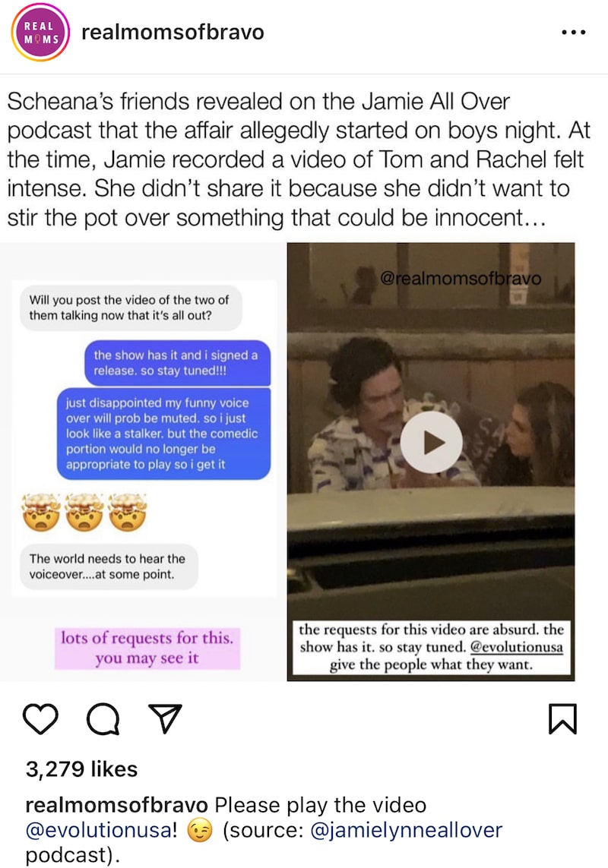Viewport: 608px width, 868px height.
Task: Save the post with the bookmark icon
Action: pos(562,719)
